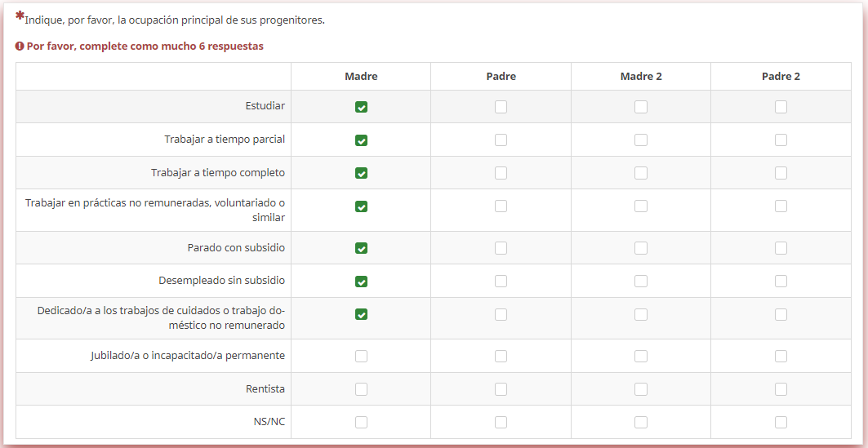The height and width of the screenshot is (448, 868).
Task: Uncheck Trabajar a tiempo parcial for Madre
Action: [361, 140]
